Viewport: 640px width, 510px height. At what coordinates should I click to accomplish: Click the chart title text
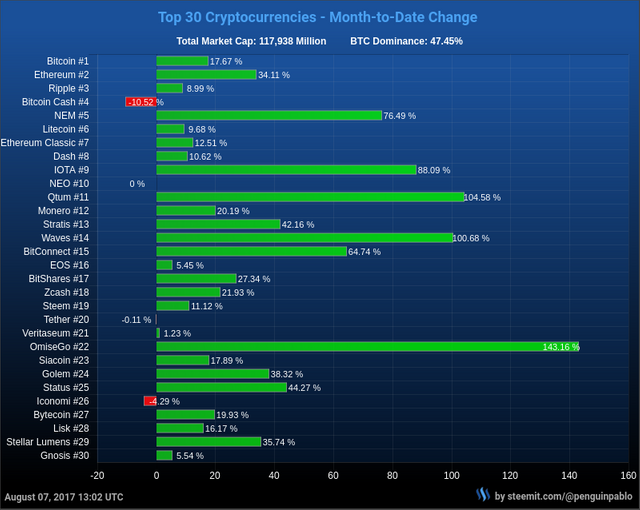[318, 17]
